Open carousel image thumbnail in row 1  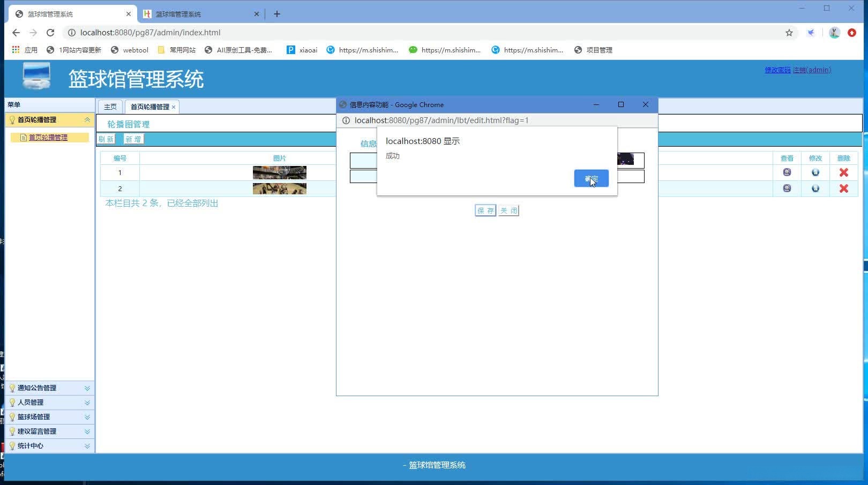pyautogui.click(x=280, y=172)
